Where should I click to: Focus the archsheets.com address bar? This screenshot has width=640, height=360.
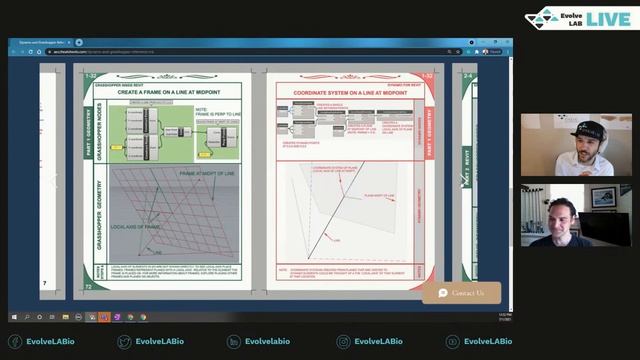pyautogui.click(x=253, y=52)
